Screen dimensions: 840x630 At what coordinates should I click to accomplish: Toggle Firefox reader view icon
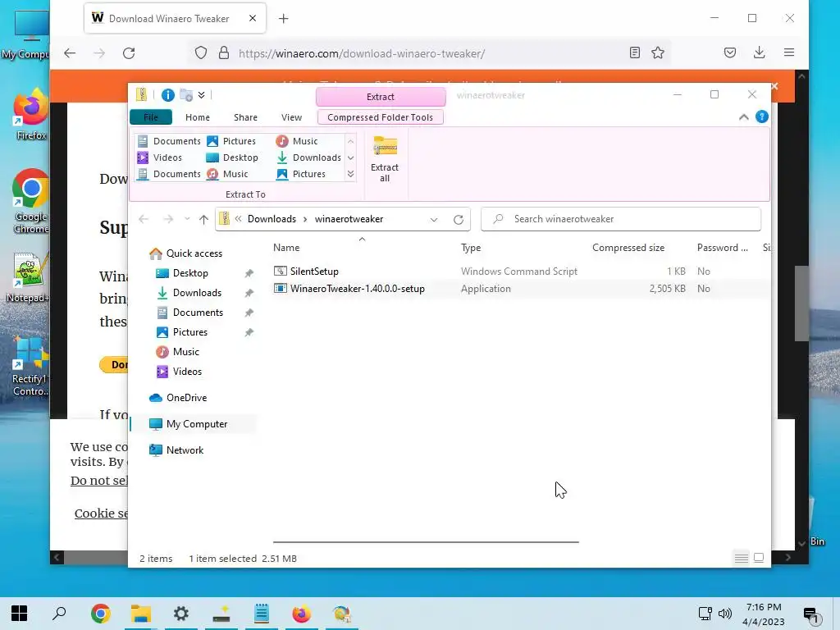[x=635, y=52]
